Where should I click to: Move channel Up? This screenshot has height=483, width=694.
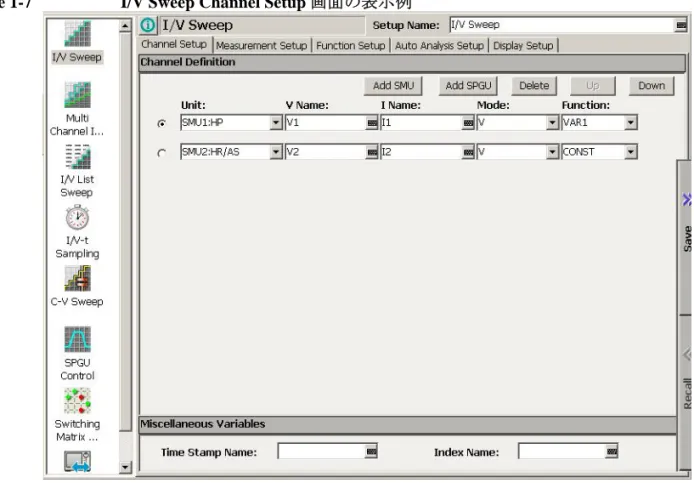593,86
